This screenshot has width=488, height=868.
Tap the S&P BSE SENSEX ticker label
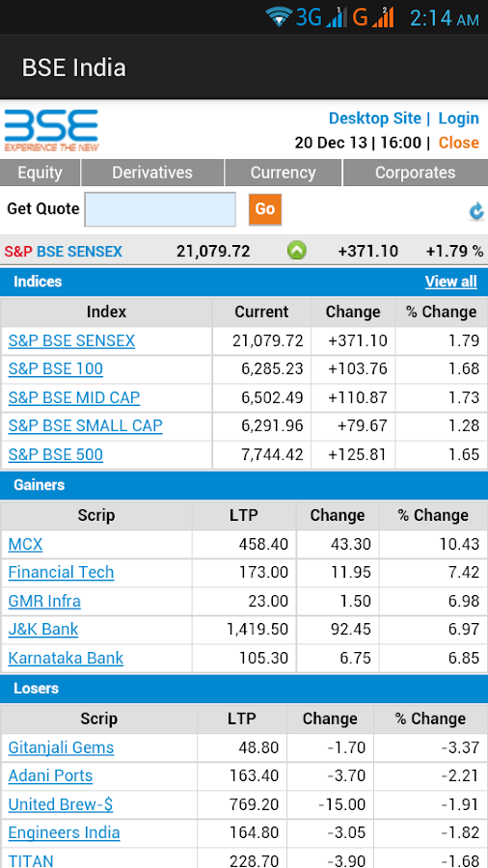(x=63, y=252)
